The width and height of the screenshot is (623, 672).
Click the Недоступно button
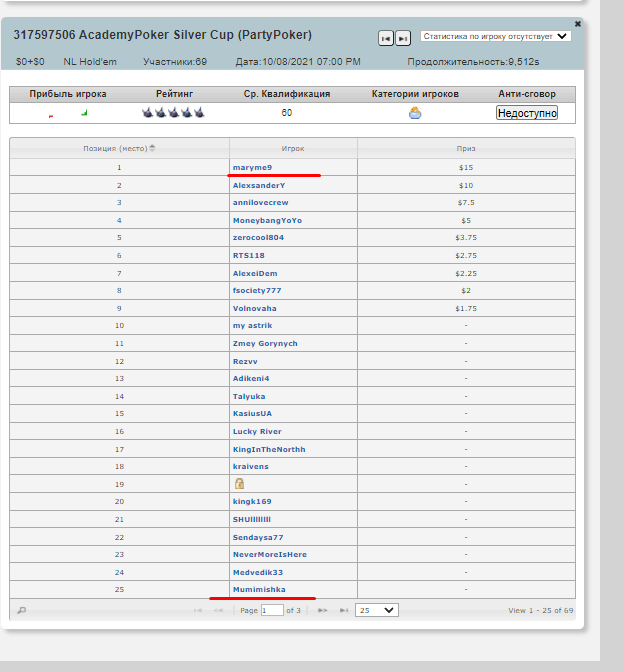click(527, 113)
